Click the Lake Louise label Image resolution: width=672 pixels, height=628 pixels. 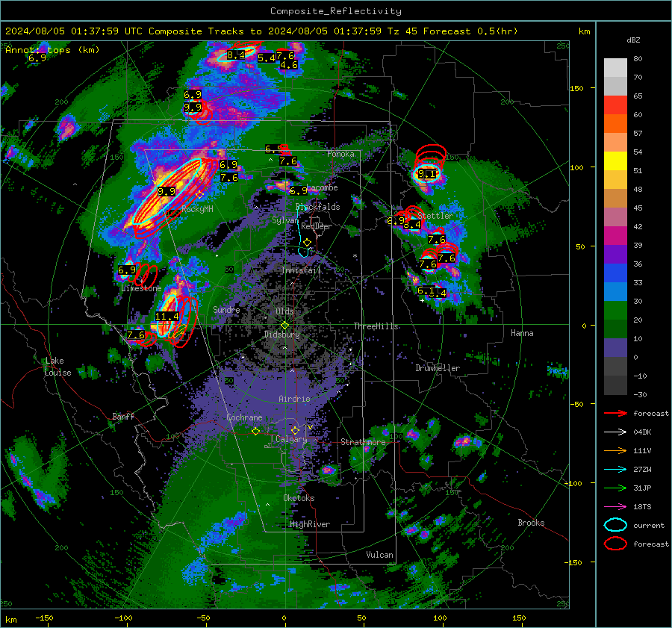pos(57,367)
